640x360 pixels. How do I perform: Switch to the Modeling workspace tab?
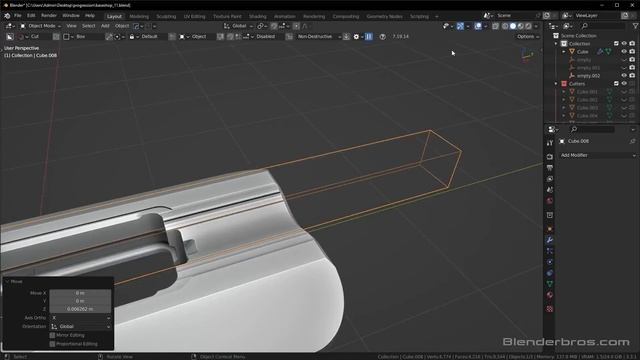pos(139,17)
